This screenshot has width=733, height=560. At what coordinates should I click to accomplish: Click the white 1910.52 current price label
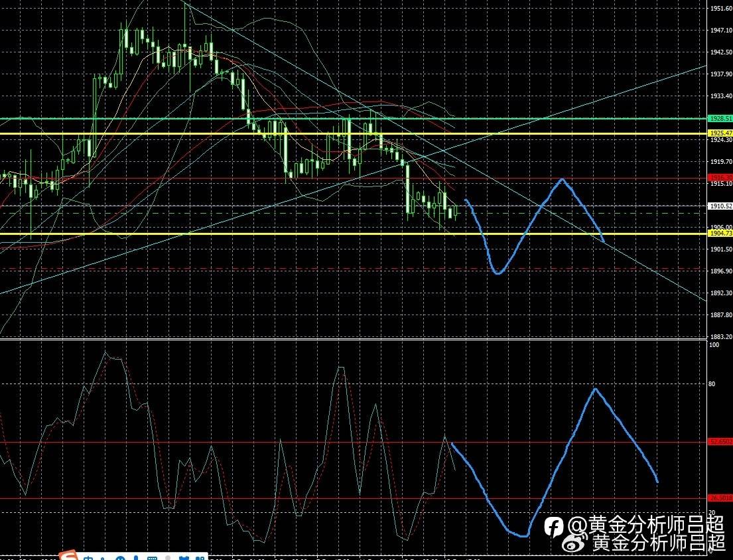720,206
